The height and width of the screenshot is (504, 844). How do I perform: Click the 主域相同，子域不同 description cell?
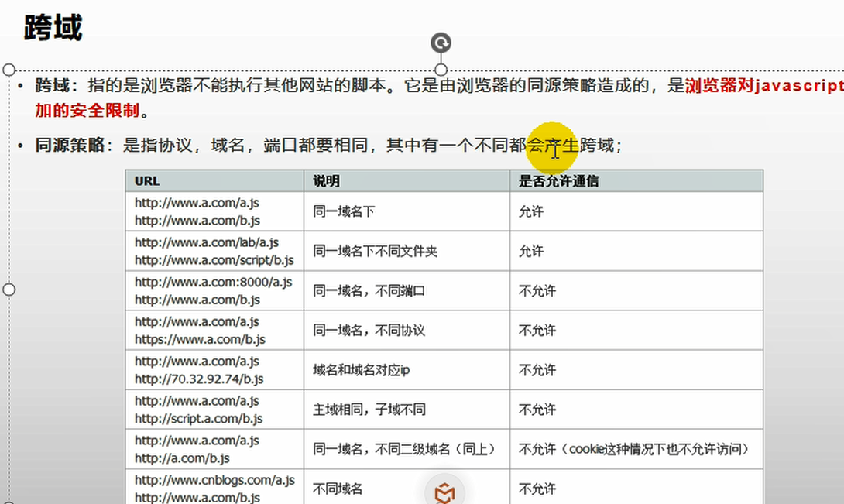click(x=369, y=409)
